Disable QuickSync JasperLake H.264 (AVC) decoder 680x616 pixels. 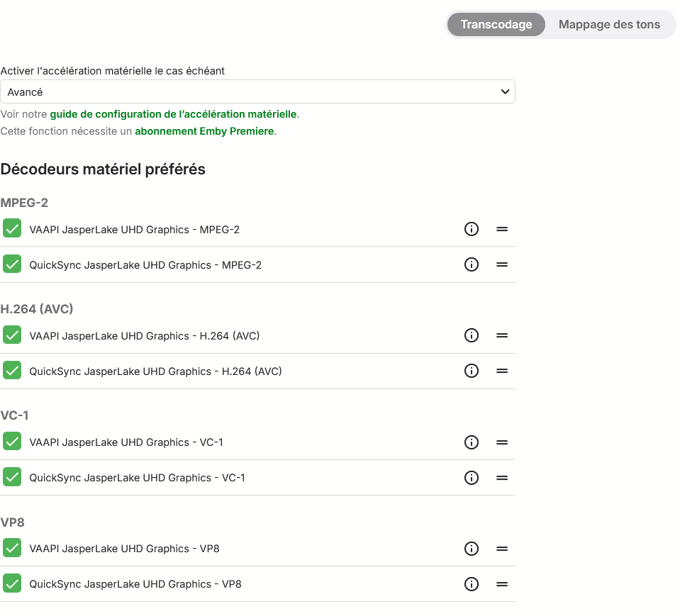[12, 370]
